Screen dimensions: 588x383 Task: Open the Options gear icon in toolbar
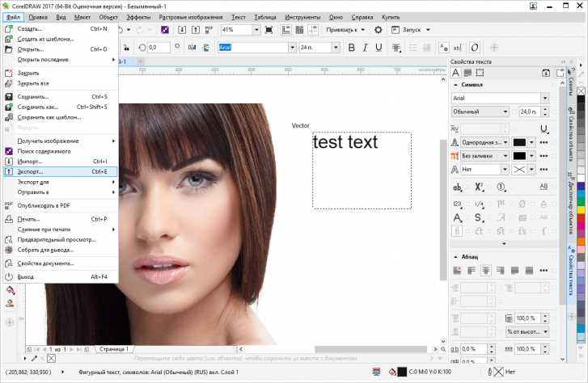click(379, 30)
